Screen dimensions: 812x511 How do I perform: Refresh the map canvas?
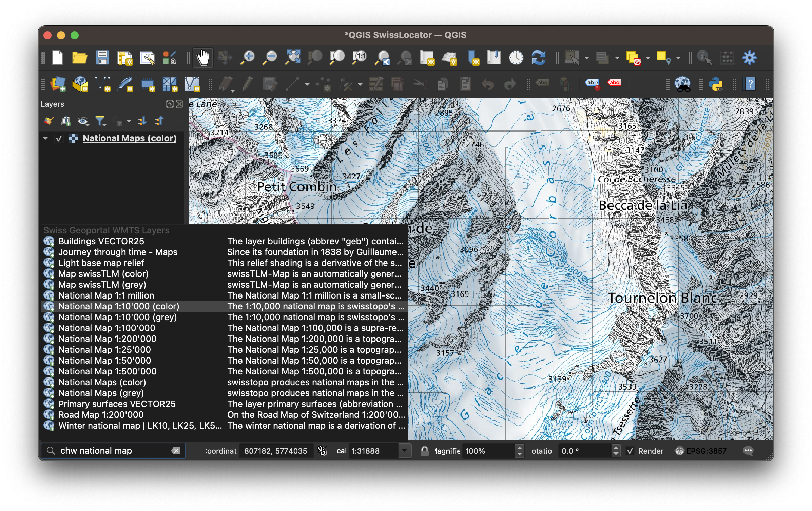click(x=538, y=58)
